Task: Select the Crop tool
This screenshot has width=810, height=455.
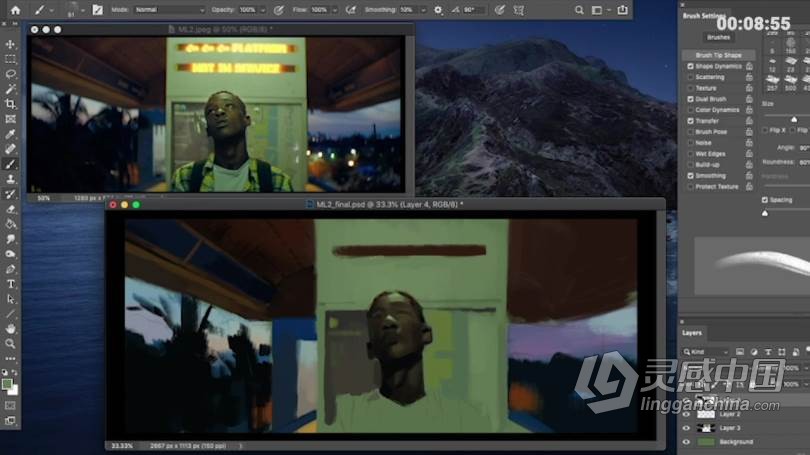Action: pos(10,104)
